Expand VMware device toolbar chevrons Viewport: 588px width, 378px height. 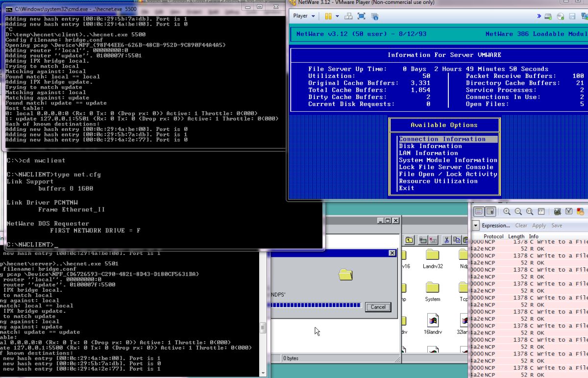(539, 16)
